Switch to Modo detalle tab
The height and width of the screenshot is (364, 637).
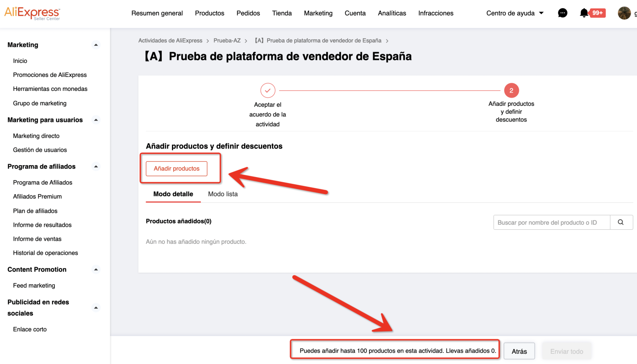point(173,194)
